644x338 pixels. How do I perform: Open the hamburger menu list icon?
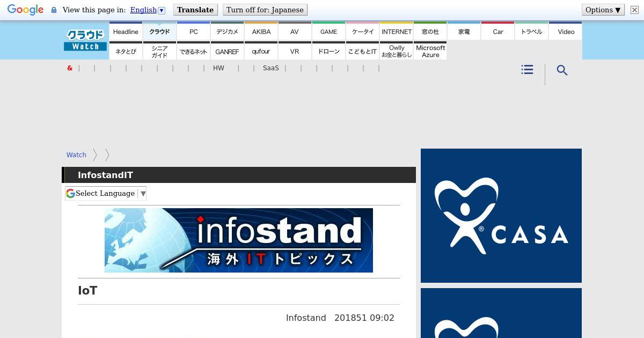527,70
